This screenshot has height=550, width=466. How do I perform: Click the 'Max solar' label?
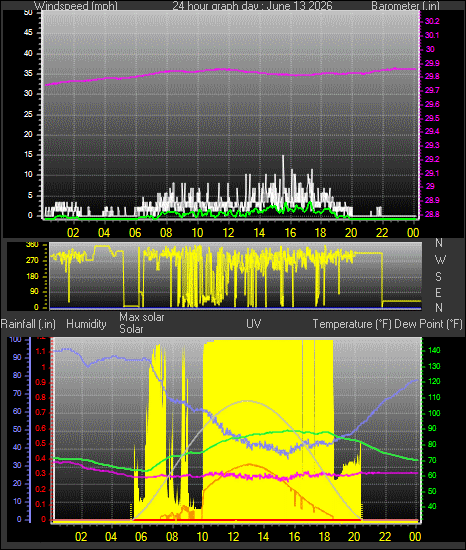[x=142, y=317]
